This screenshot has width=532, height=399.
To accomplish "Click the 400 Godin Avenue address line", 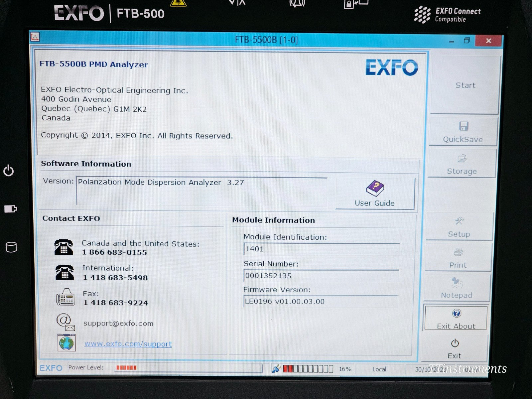I will 76,99.
